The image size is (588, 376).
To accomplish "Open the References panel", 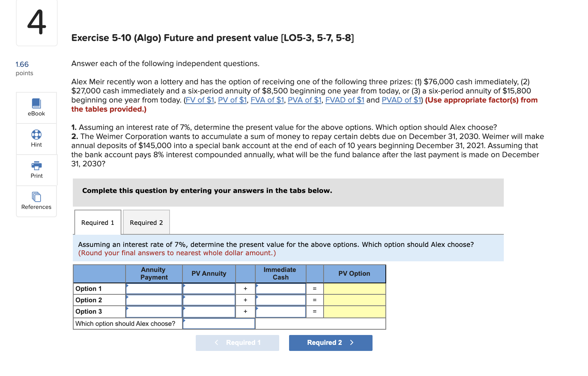I will pos(36,201).
